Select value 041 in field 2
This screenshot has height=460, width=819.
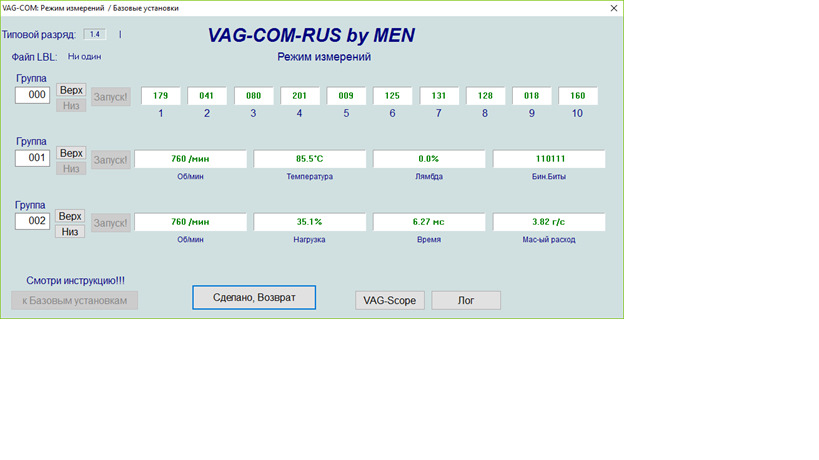207,96
